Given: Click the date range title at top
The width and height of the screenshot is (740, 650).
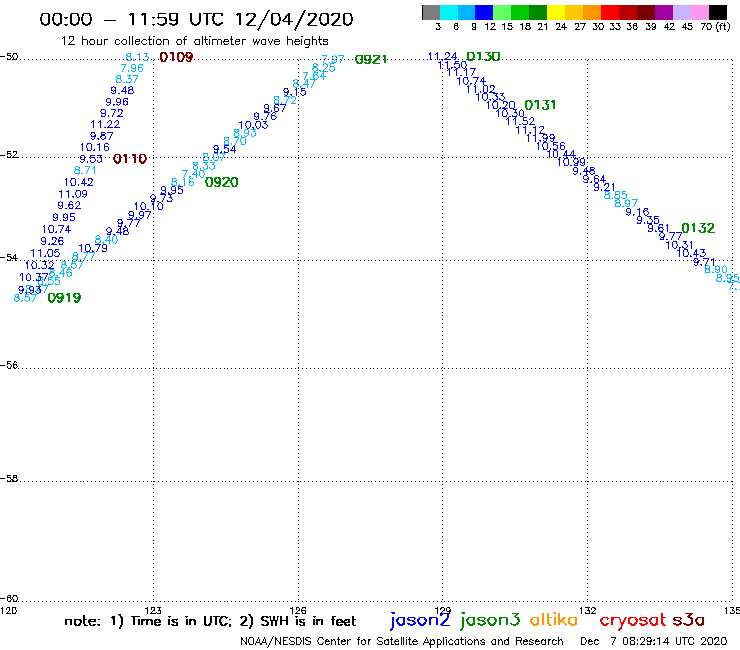Looking at the screenshot, I should pos(196,19).
